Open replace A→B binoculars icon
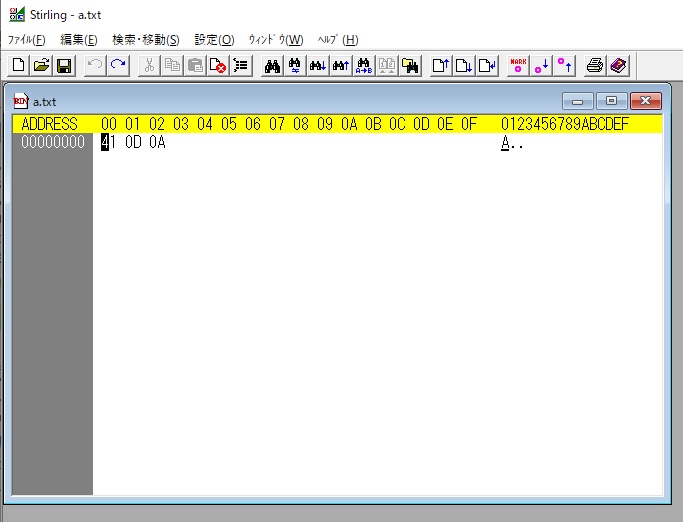The height and width of the screenshot is (522, 683). tap(364, 66)
